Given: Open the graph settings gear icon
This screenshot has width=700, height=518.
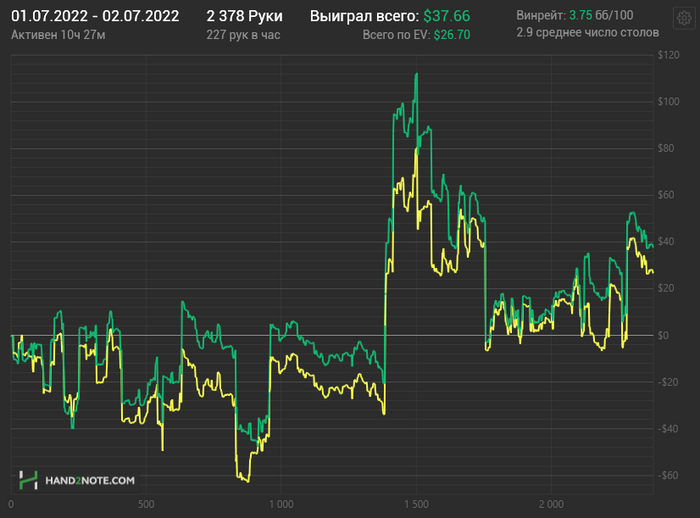Looking at the screenshot, I should pos(684,18).
